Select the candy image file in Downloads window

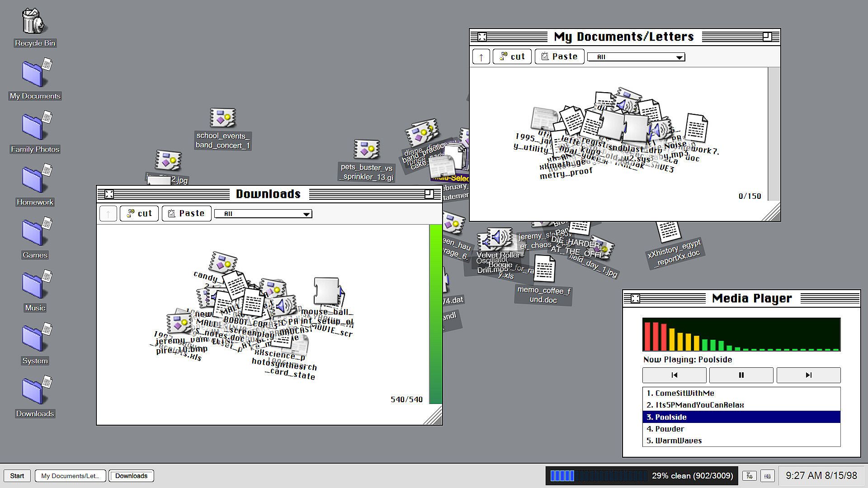point(222,263)
